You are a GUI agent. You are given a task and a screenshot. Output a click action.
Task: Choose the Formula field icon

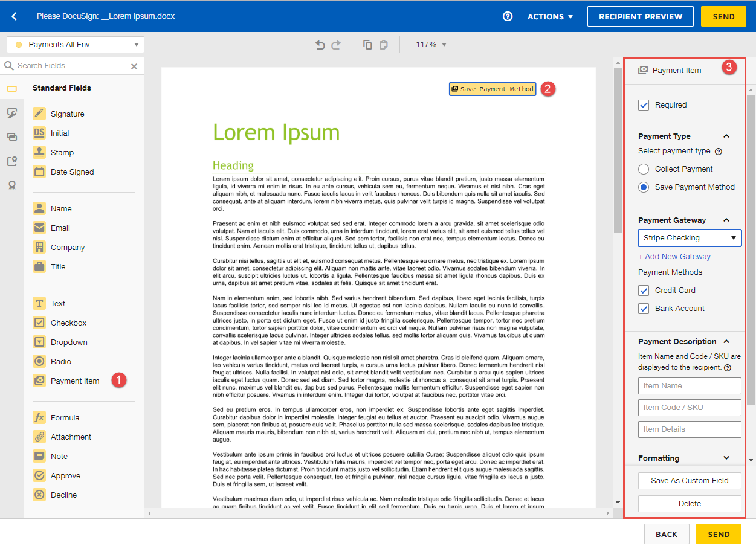coord(39,417)
